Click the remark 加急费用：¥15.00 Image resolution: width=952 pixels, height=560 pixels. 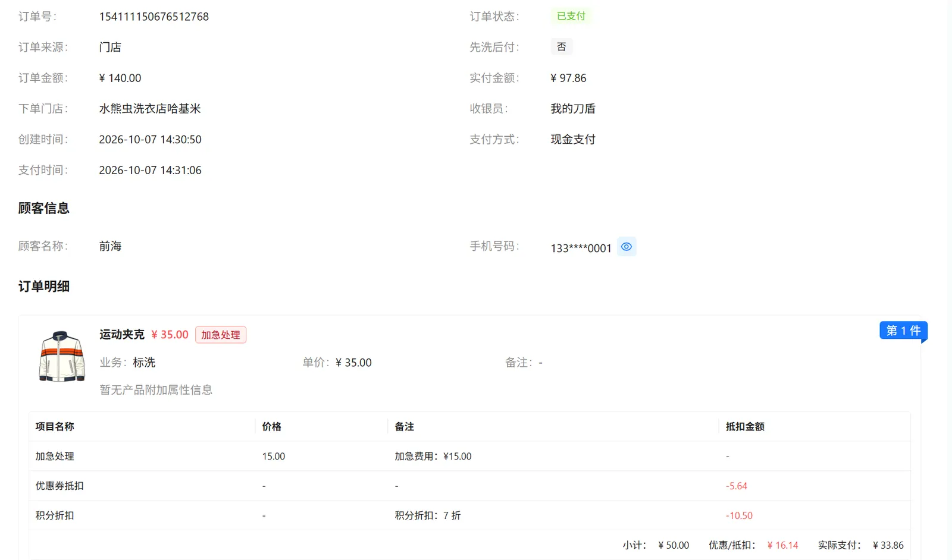433,457
